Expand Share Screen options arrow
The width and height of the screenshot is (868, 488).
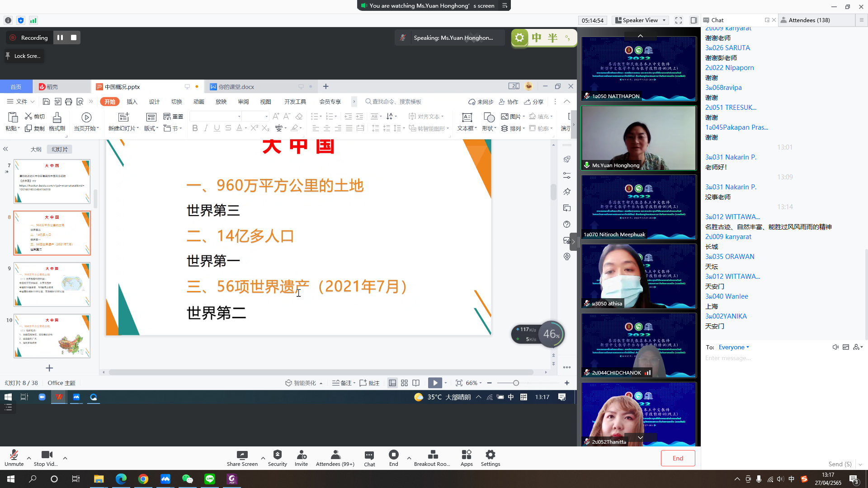point(263,458)
